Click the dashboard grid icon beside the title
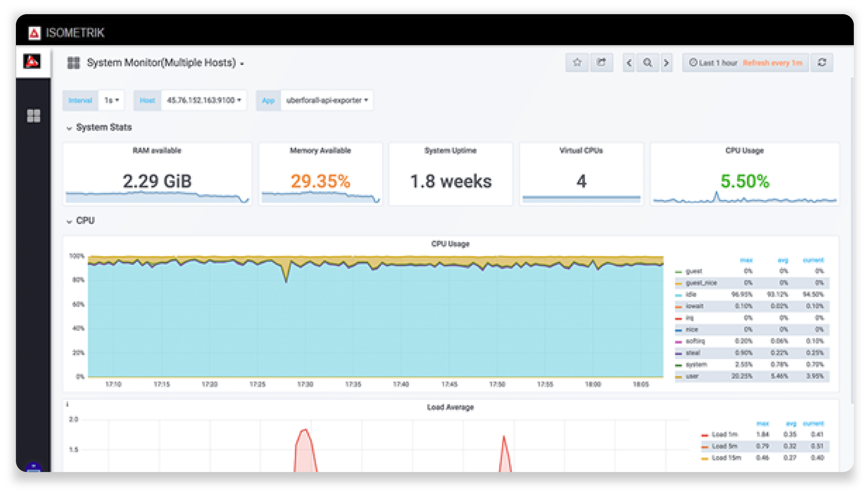The image size is (868, 495). pyautogui.click(x=73, y=63)
